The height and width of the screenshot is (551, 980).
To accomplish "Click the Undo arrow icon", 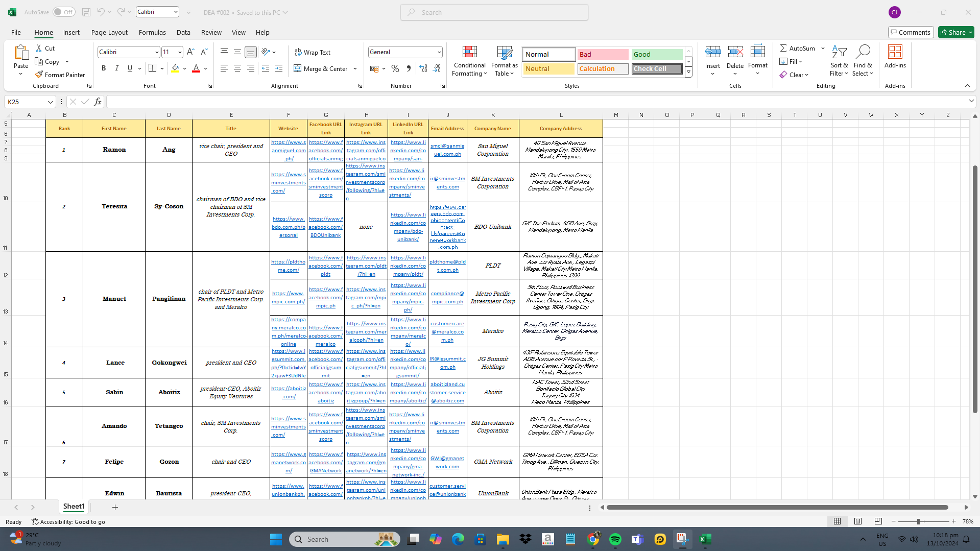I will (x=101, y=12).
